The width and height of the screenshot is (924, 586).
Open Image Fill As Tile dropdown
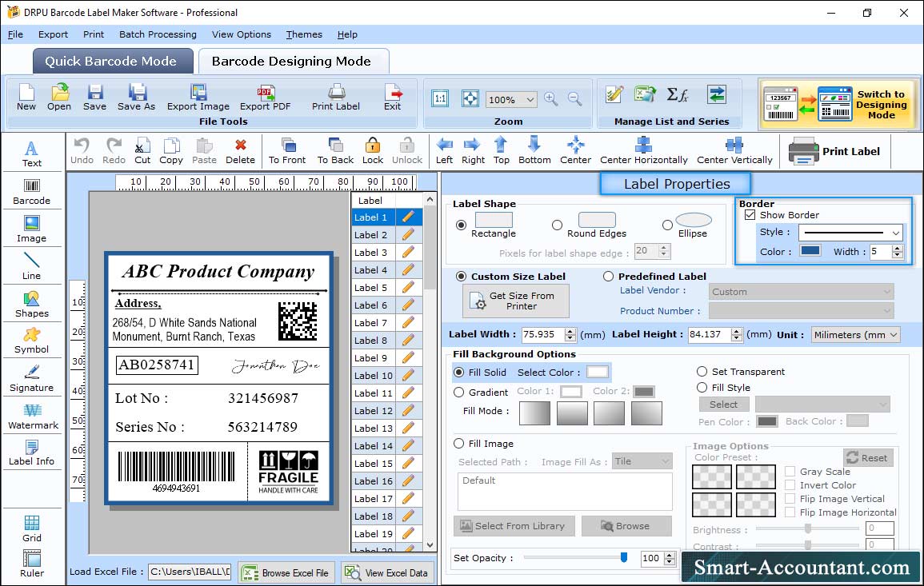(x=642, y=461)
